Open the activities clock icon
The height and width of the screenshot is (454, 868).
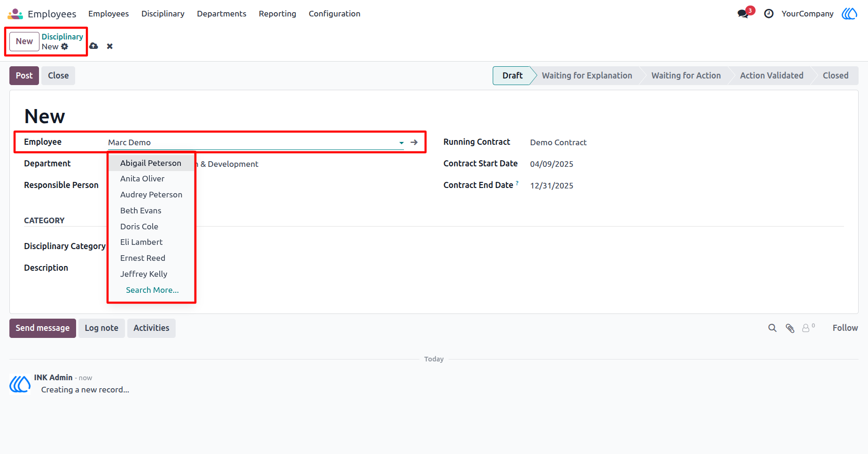[x=769, y=14]
